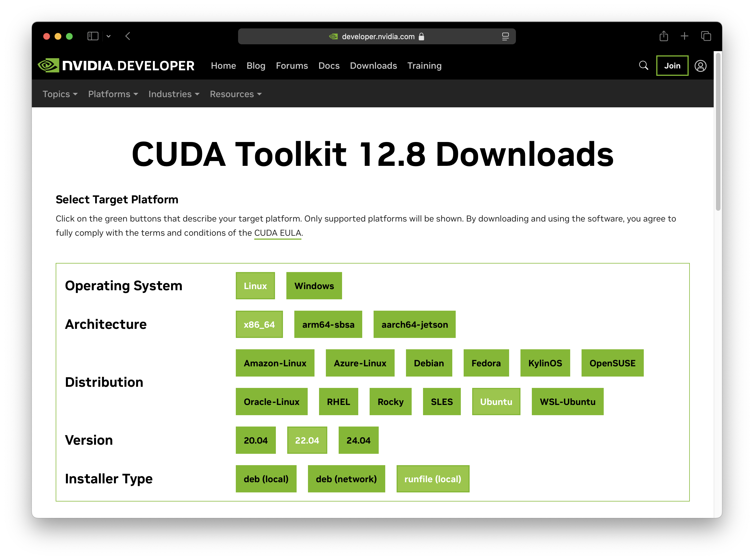754x560 pixels.
Task: Toggle the Safari sidebar icon
Action: tap(93, 36)
